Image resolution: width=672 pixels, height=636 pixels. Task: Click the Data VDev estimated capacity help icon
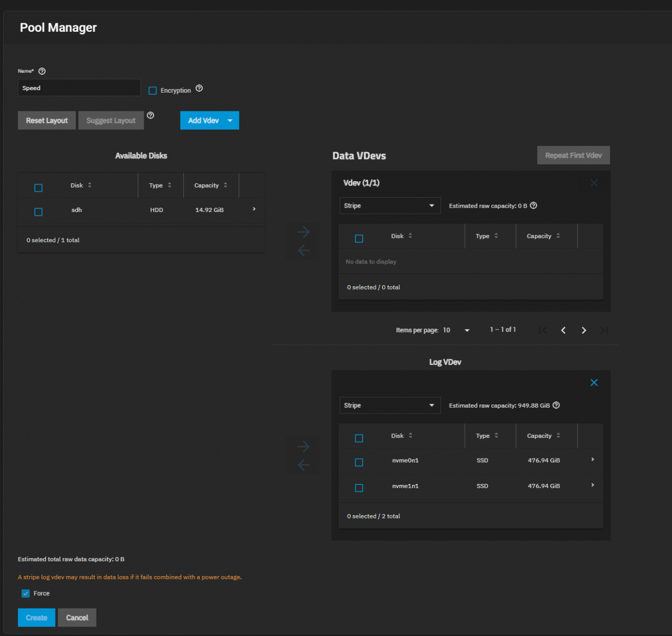click(x=534, y=206)
